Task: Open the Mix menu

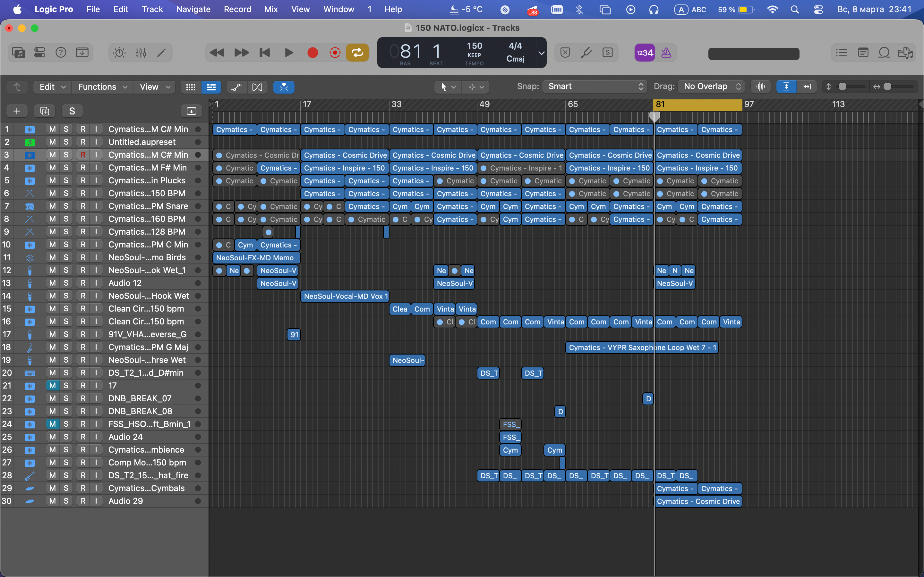Action: pyautogui.click(x=271, y=9)
